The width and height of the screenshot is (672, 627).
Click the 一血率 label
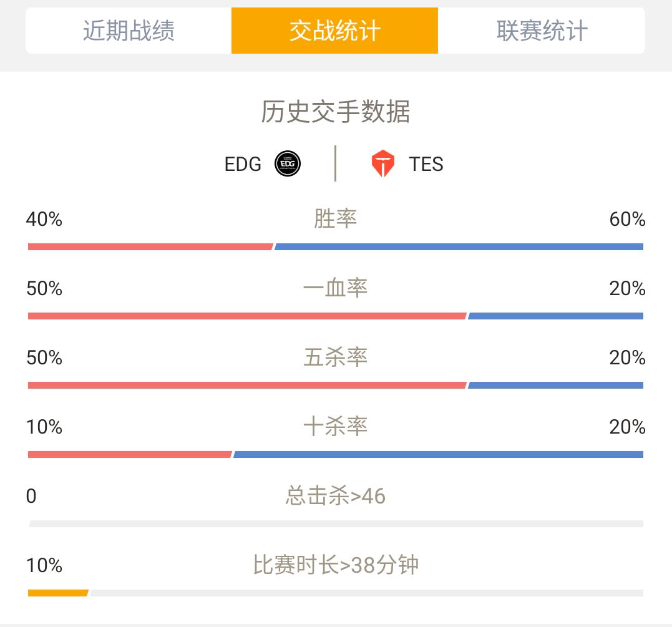tap(335, 288)
